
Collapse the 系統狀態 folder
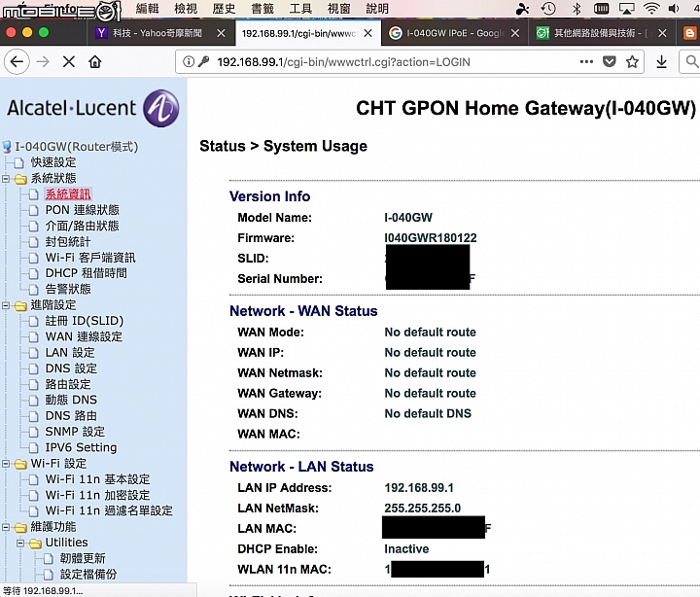6,179
